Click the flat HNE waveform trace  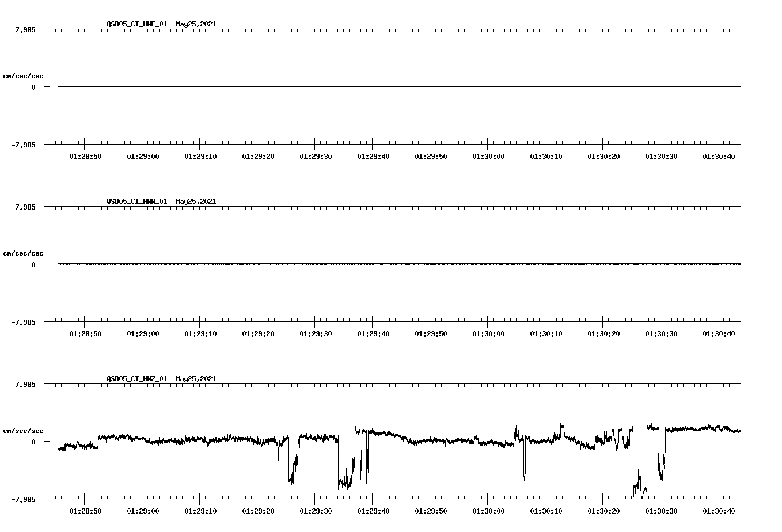(x=346, y=86)
